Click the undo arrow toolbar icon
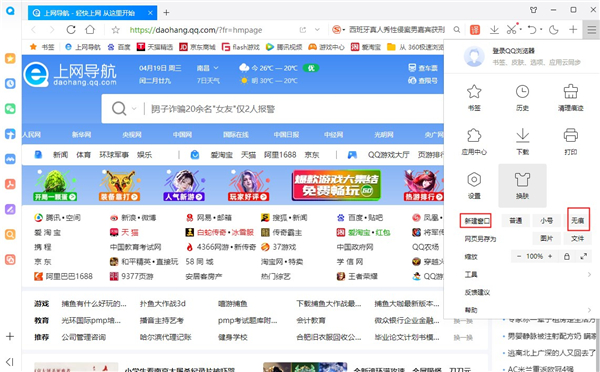600x372 pixels. [532, 29]
